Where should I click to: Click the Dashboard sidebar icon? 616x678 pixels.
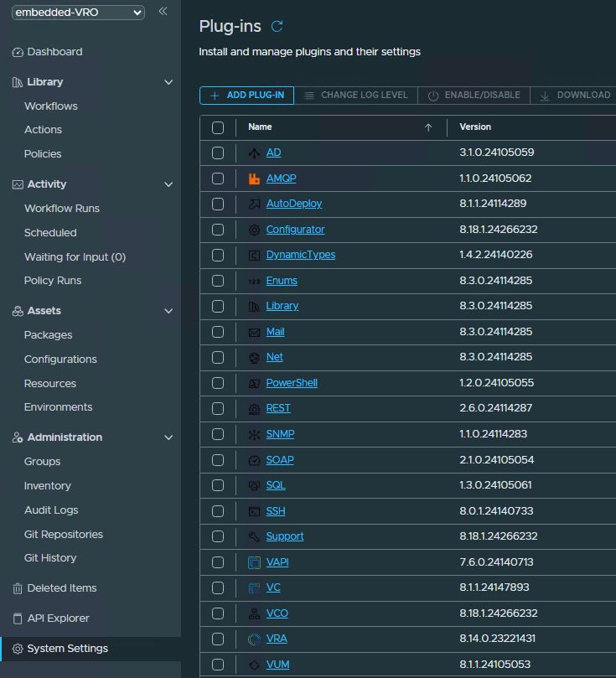(x=18, y=51)
